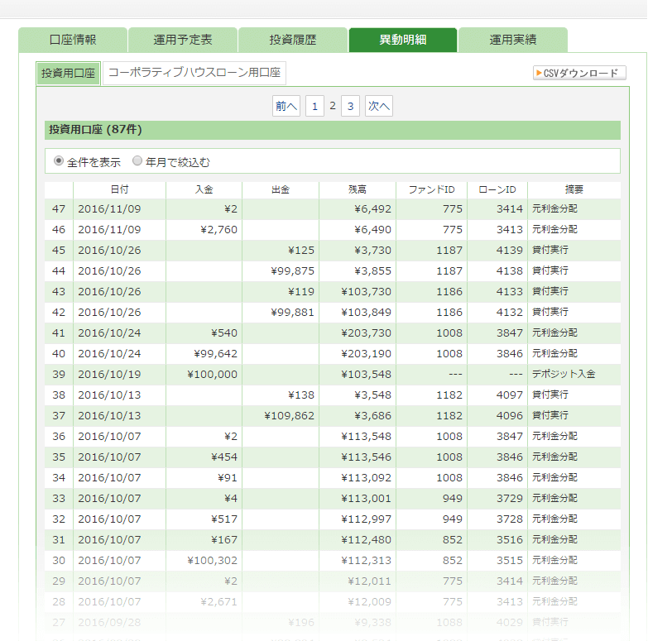Click deposit ¥454 in row 35
The height and width of the screenshot is (641, 672).
click(x=224, y=457)
